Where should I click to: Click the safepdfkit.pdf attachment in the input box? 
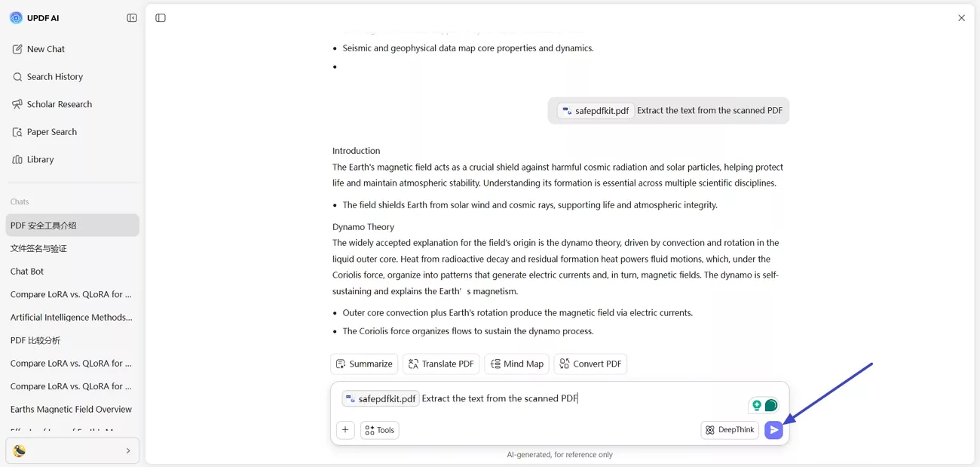pyautogui.click(x=381, y=399)
